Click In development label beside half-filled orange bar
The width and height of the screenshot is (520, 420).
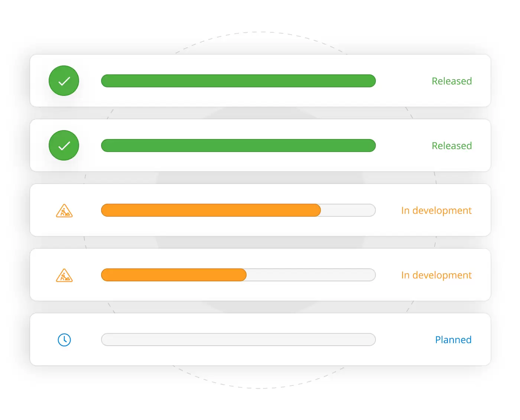[x=436, y=275]
